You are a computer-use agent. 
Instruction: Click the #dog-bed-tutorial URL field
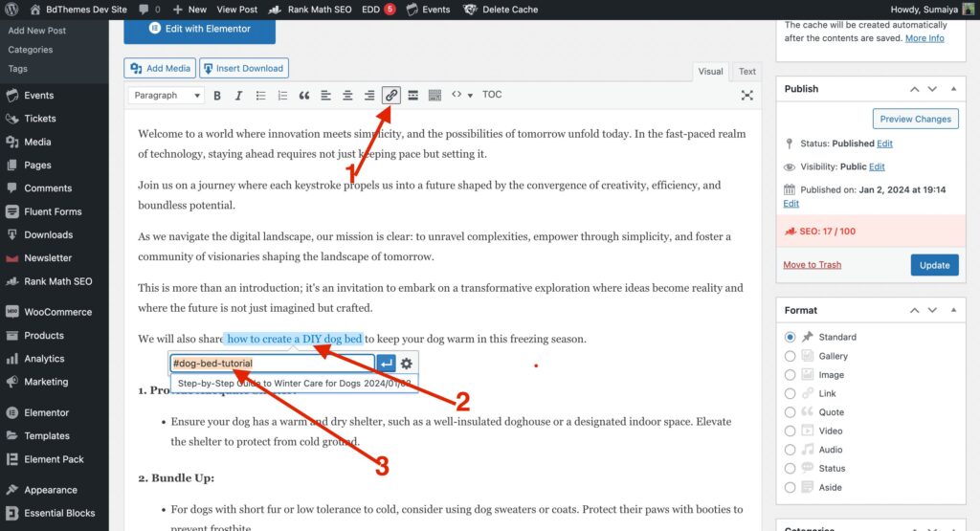point(272,363)
